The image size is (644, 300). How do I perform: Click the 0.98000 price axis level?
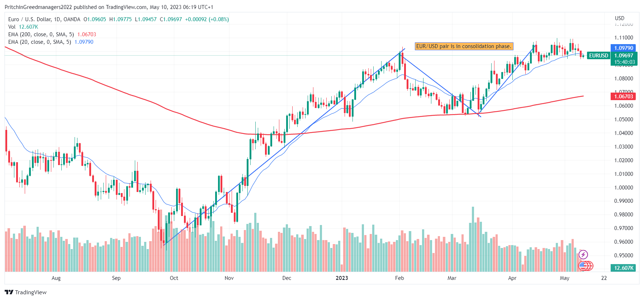click(x=624, y=215)
